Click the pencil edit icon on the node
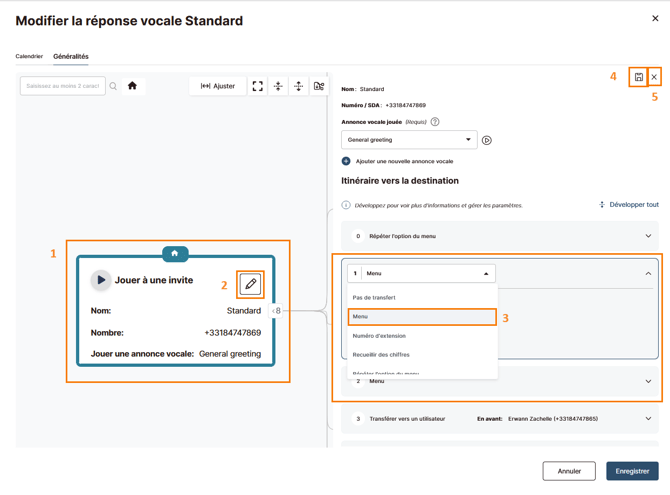This screenshot has height=495, width=670. (x=250, y=284)
